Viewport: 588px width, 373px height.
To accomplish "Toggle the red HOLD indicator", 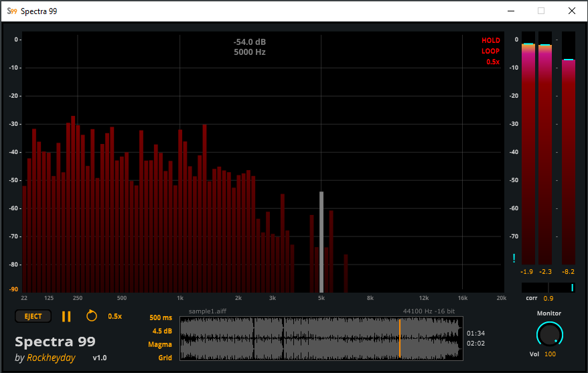I will (490, 41).
